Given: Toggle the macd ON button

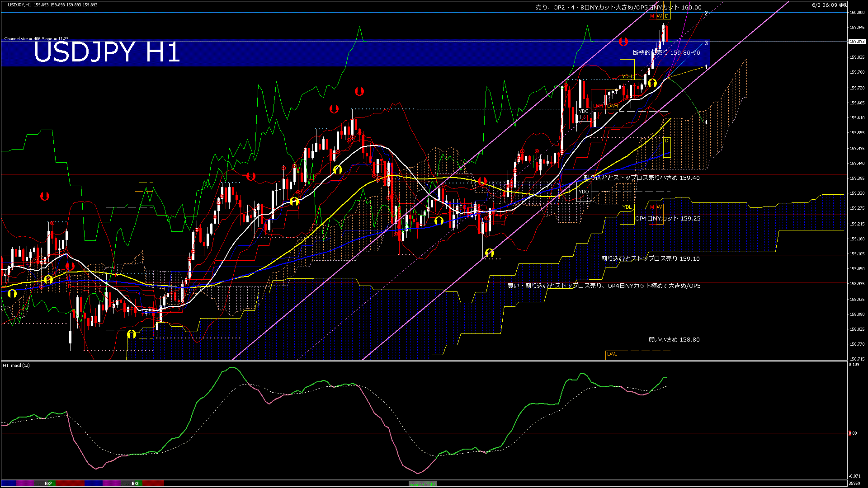Looking at the screenshot, I should coord(423,484).
